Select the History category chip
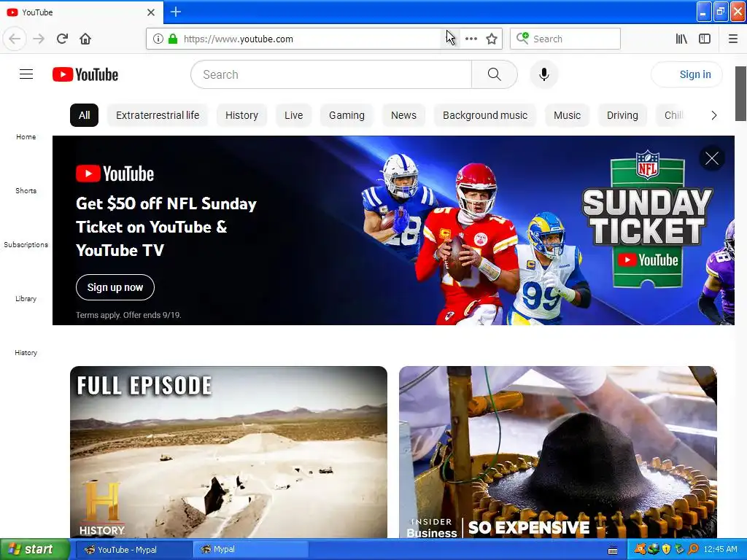This screenshot has height=560, width=747. point(241,115)
